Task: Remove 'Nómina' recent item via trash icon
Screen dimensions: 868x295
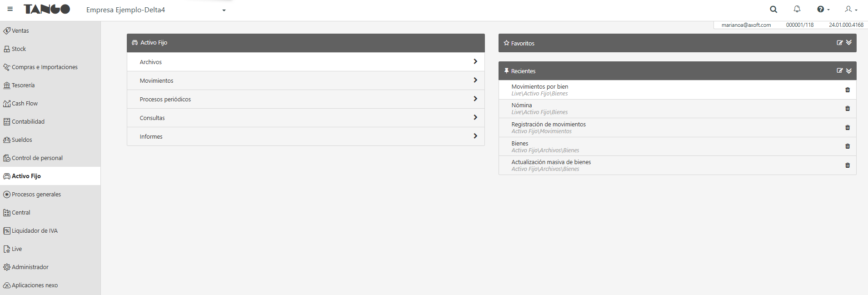Action: coord(848,109)
